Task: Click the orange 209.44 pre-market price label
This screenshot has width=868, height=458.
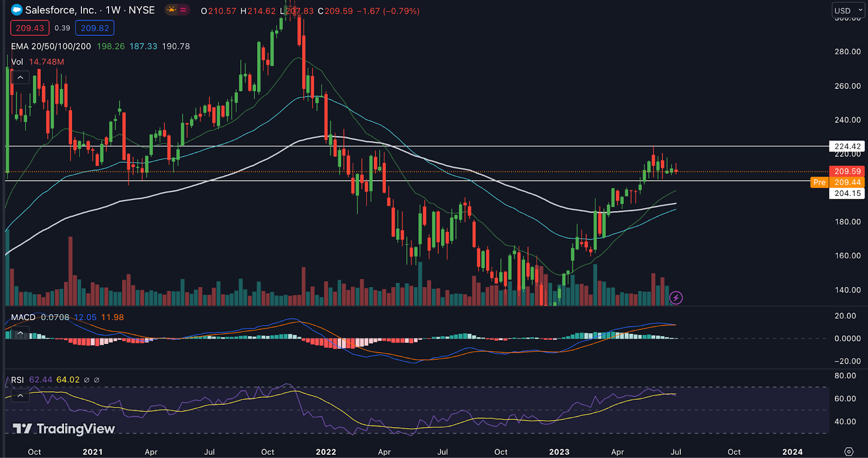Action: pos(847,182)
